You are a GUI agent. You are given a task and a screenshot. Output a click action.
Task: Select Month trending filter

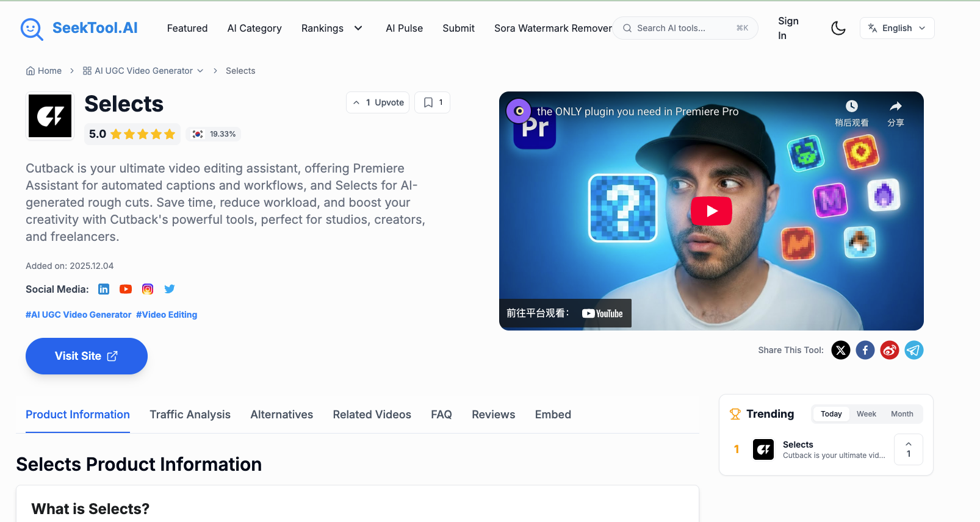coord(902,414)
